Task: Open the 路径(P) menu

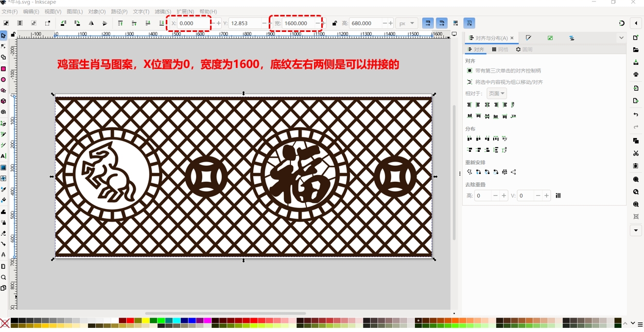Action: point(119,11)
